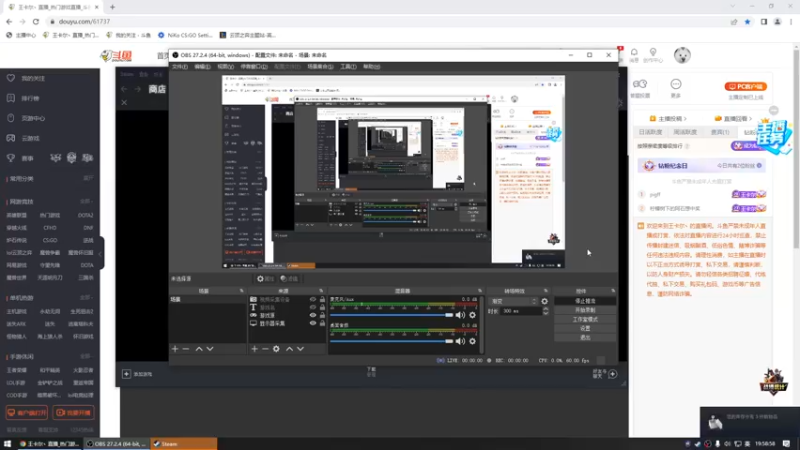Expand 全部 beside 网游竞技
Viewport: 800px width, 450px height.
pyautogui.click(x=86, y=202)
